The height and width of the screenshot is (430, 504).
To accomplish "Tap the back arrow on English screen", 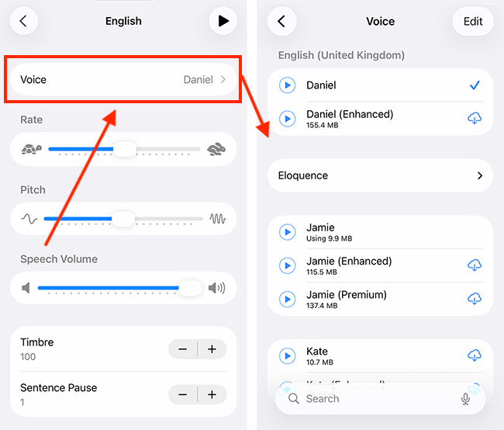I will tap(23, 21).
